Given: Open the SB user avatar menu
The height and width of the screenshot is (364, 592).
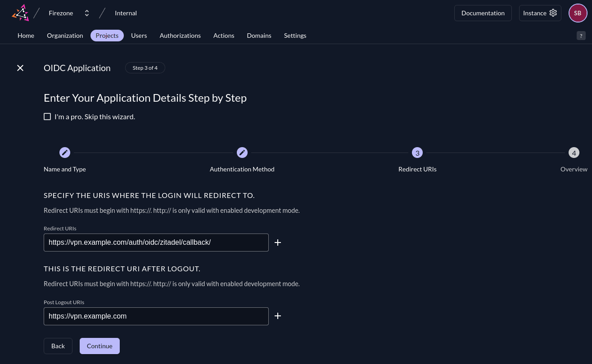Looking at the screenshot, I should [578, 13].
